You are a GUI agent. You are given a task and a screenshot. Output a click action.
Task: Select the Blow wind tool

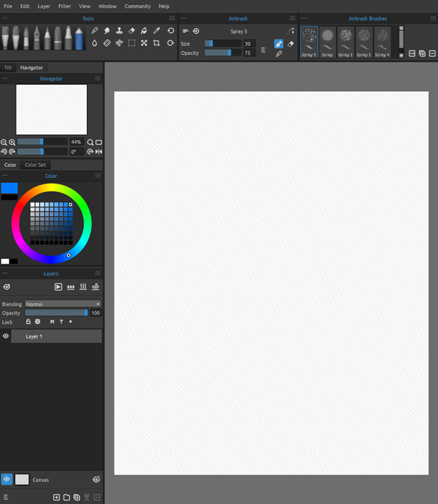[x=119, y=42]
